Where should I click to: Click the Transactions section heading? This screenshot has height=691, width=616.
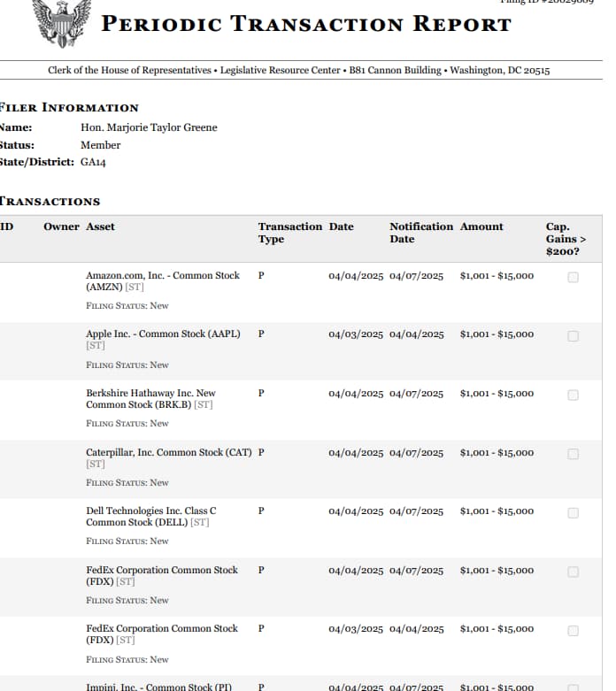(x=50, y=202)
